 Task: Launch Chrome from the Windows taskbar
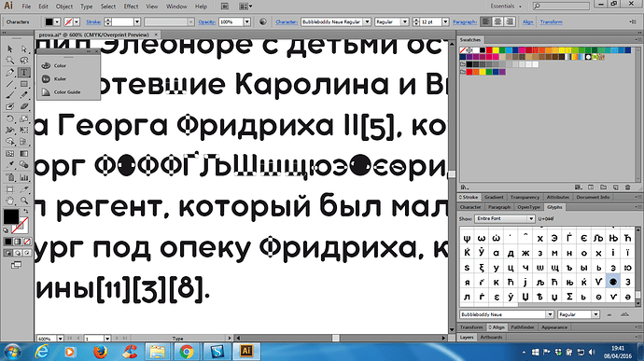tap(187, 352)
